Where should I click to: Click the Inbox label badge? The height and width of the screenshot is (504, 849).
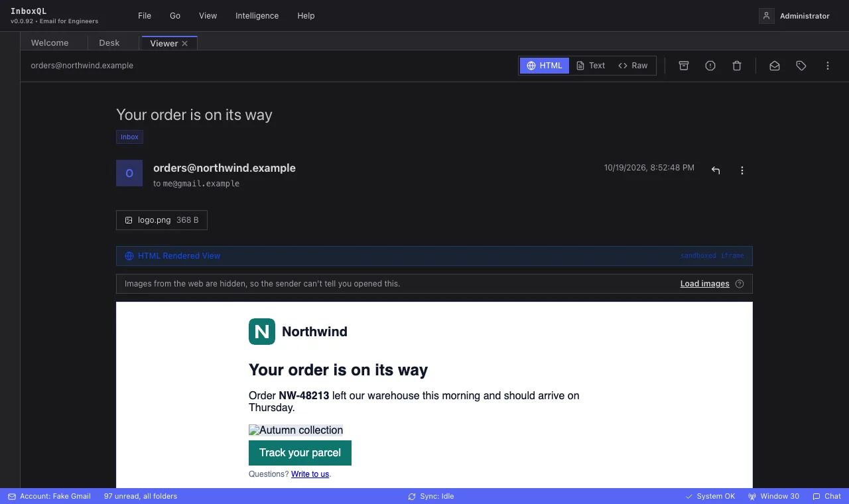point(129,137)
